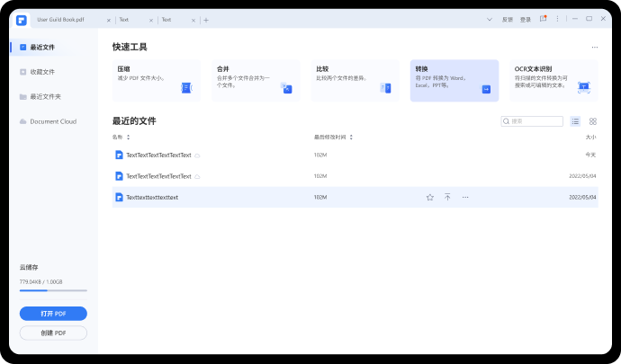Click cloud icon beside the file dated 今天

tap(197, 155)
